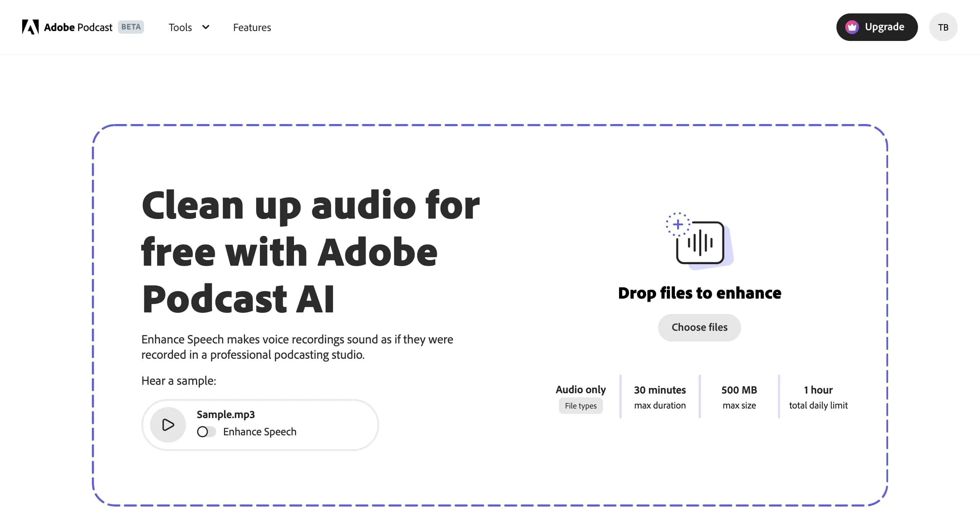The width and height of the screenshot is (980, 523).
Task: Play the Sample.mp3 audio preview
Action: click(x=167, y=424)
